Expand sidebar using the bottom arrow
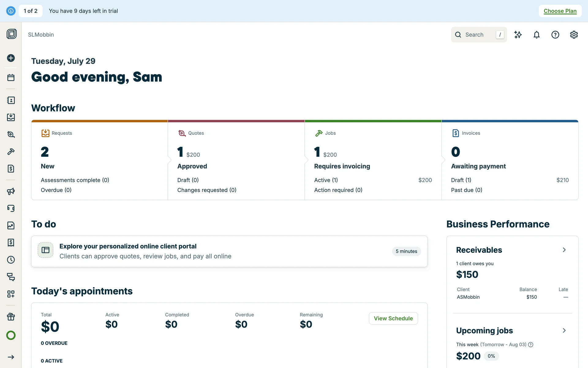588x368 pixels. point(11,357)
